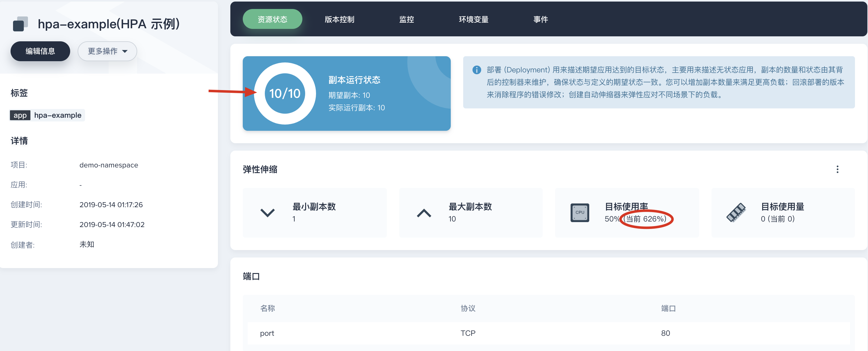Click the 最大副本数 card label
Image resolution: width=868 pixels, height=351 pixels.
pos(470,207)
